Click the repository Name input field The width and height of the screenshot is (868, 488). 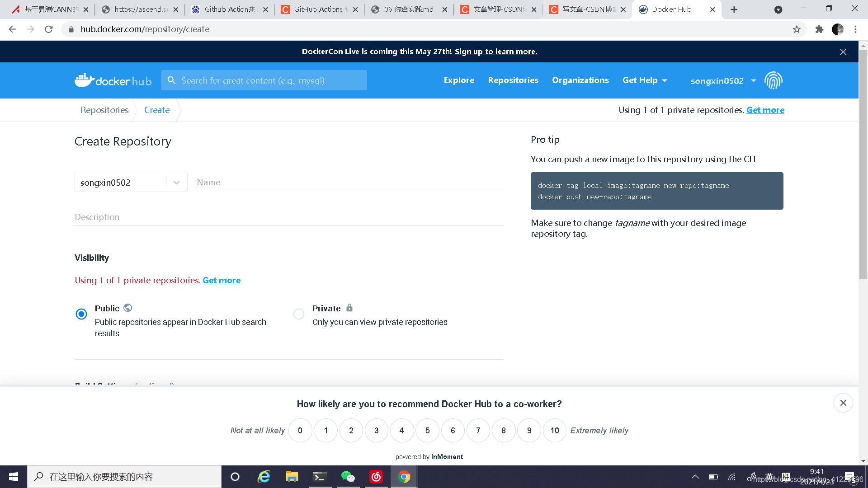pyautogui.click(x=349, y=181)
